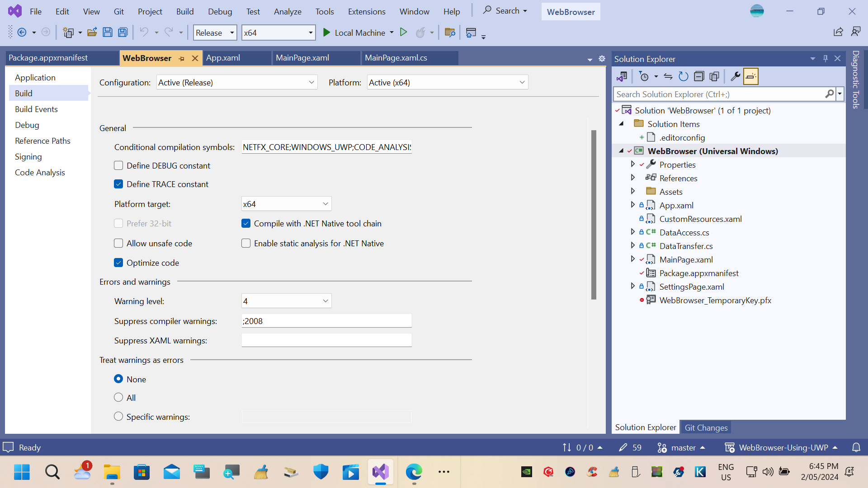The image size is (868, 488).
Task: Click Sync with Active Document icon
Action: tap(668, 76)
